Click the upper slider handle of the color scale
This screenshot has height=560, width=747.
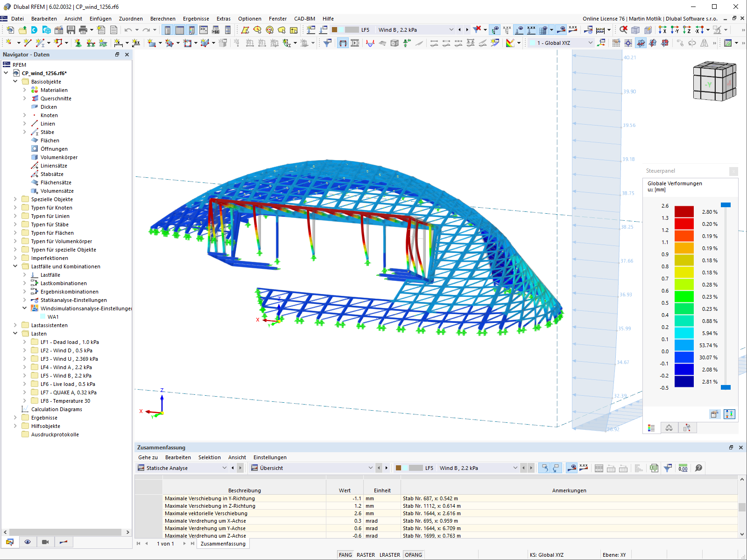point(726,205)
